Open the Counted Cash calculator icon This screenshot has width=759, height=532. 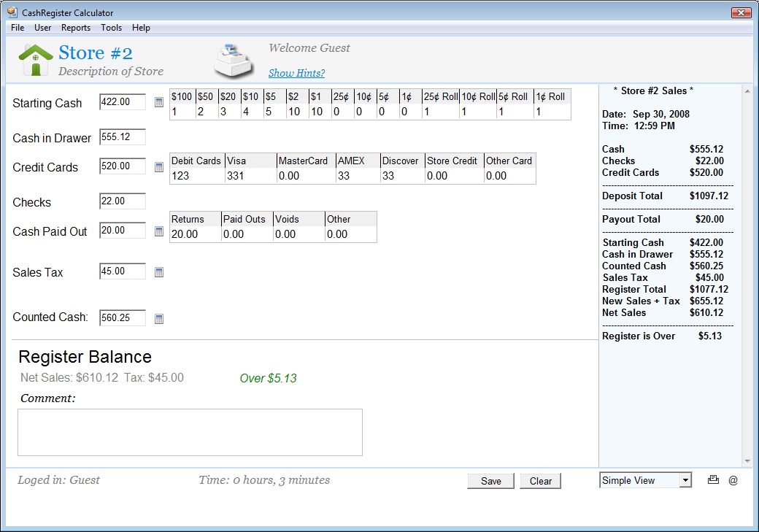[x=158, y=317]
